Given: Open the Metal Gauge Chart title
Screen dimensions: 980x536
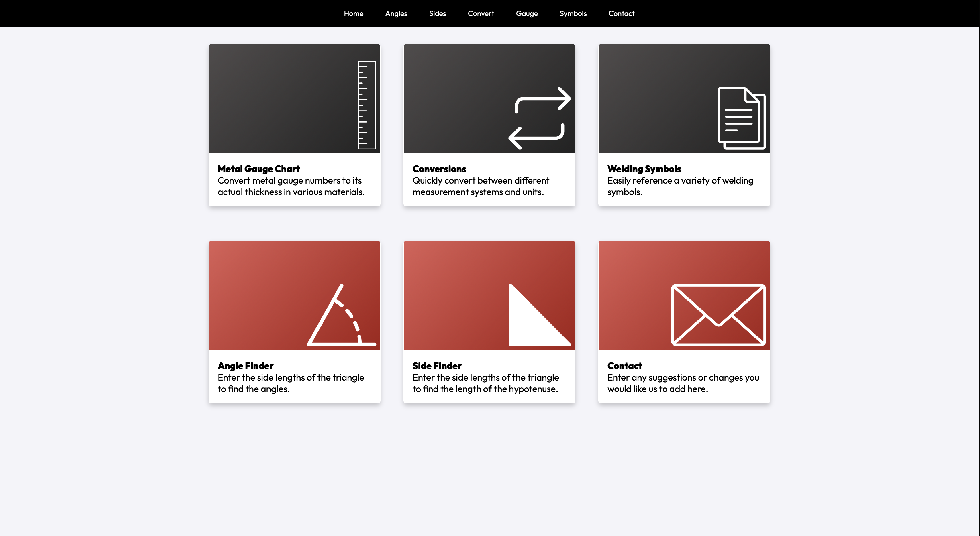Looking at the screenshot, I should [259, 169].
